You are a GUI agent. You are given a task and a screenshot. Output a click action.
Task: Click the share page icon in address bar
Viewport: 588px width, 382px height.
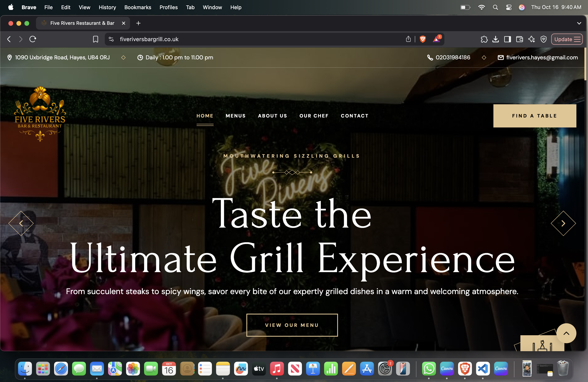point(408,39)
